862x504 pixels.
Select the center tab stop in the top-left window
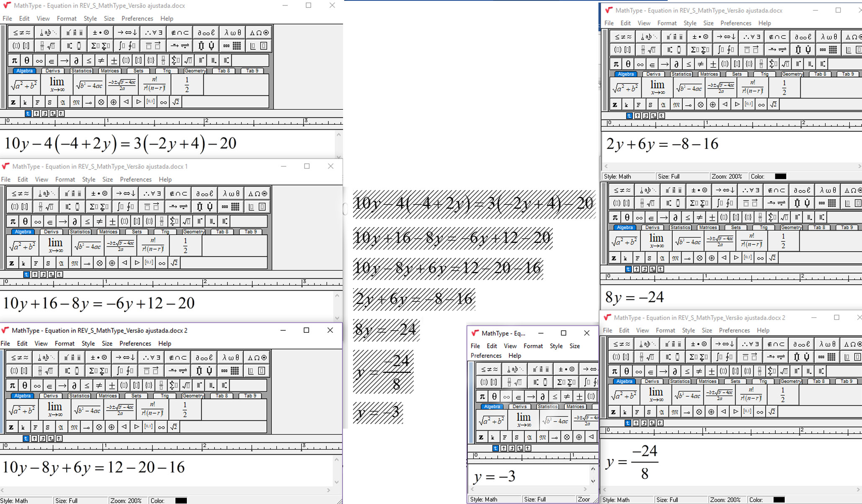click(36, 113)
